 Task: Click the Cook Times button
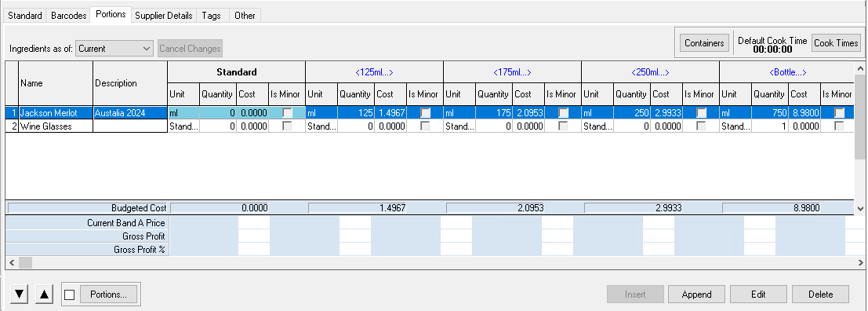[x=836, y=43]
